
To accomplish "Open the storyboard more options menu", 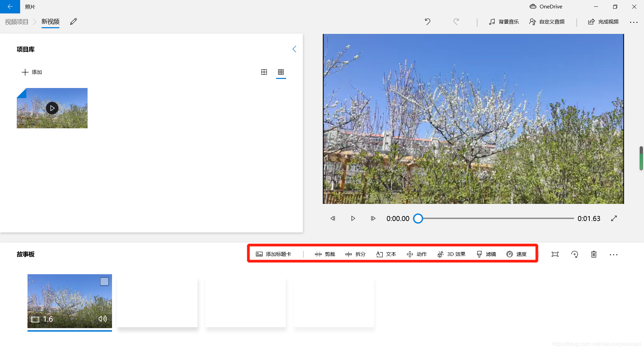I will coord(613,255).
